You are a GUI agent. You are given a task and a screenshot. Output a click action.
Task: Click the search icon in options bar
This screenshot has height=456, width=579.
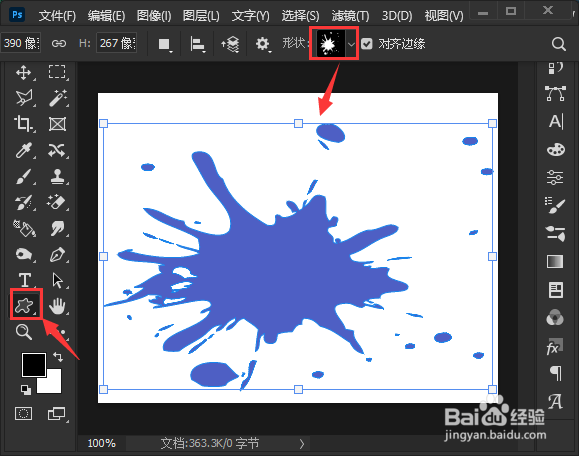pyautogui.click(x=558, y=44)
